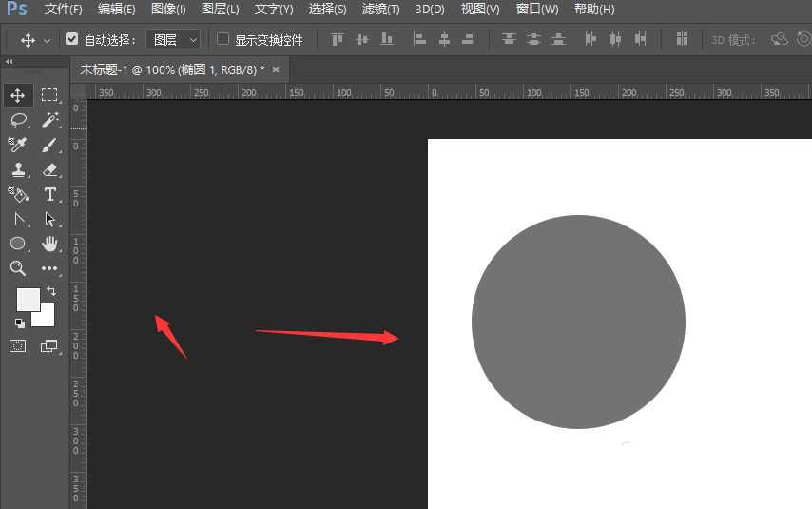This screenshot has width=812, height=509.
Task: Activate the Zoom magnifier tool
Action: pyautogui.click(x=18, y=268)
